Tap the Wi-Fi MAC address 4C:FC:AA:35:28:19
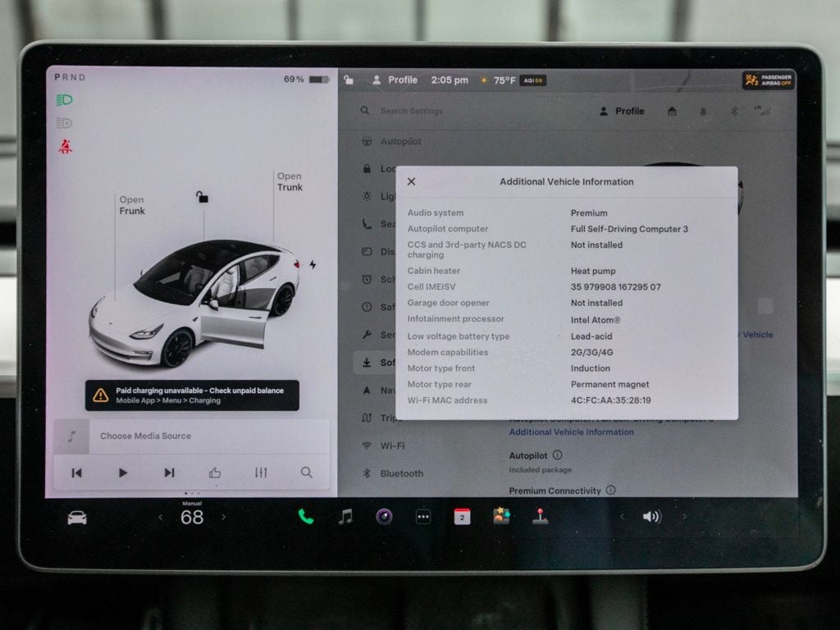 (x=610, y=400)
